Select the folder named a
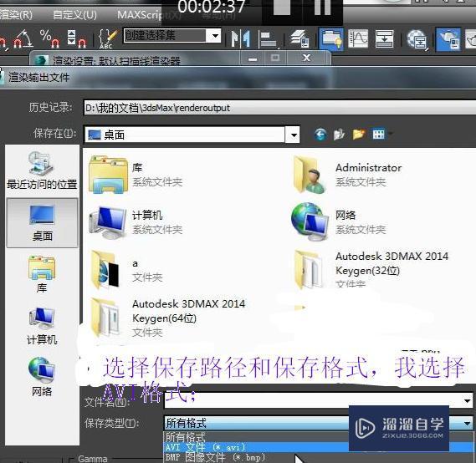This screenshot has width=476, height=463. [x=127, y=270]
